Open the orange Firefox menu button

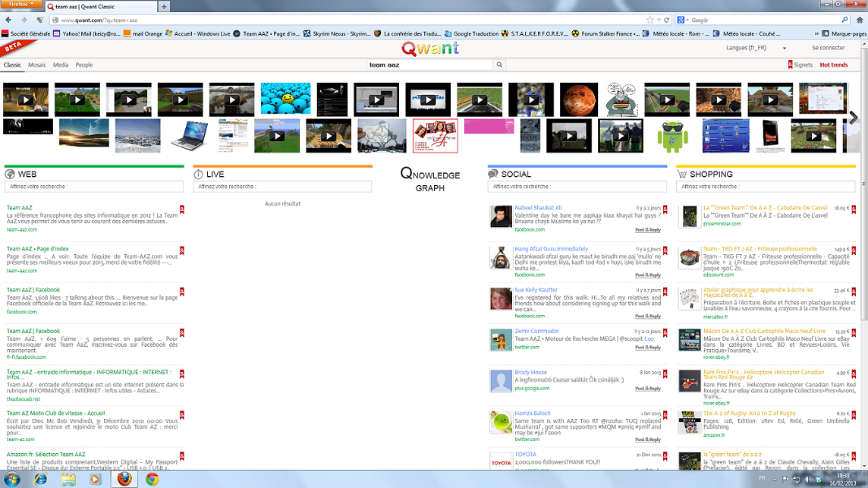21,5
